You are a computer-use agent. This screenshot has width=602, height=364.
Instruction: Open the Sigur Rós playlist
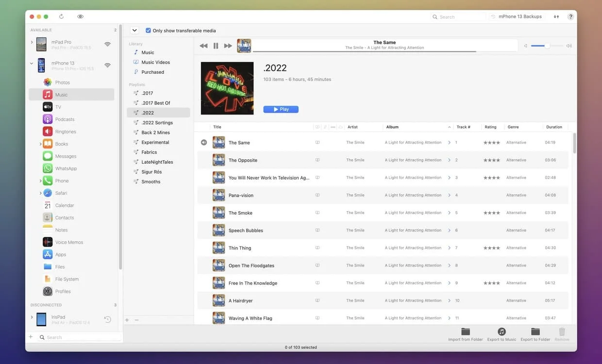[x=151, y=172]
